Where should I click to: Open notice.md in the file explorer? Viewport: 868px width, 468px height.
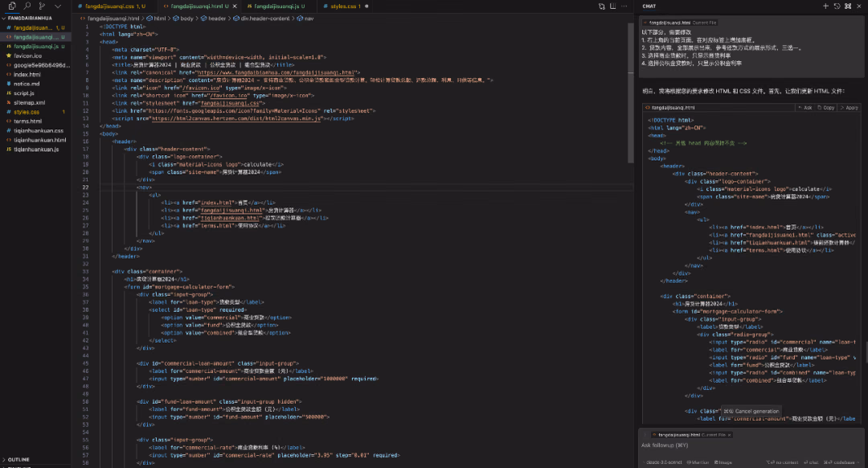click(x=27, y=84)
